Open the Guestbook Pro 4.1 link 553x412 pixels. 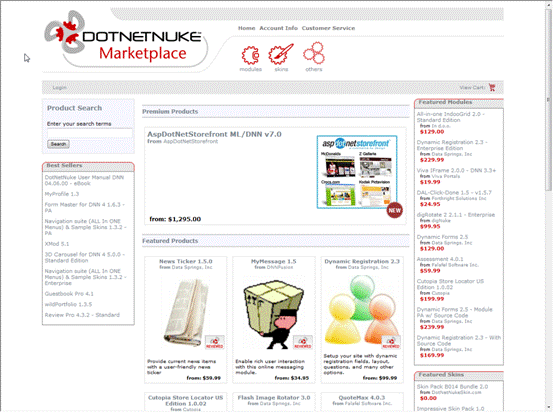click(69, 294)
